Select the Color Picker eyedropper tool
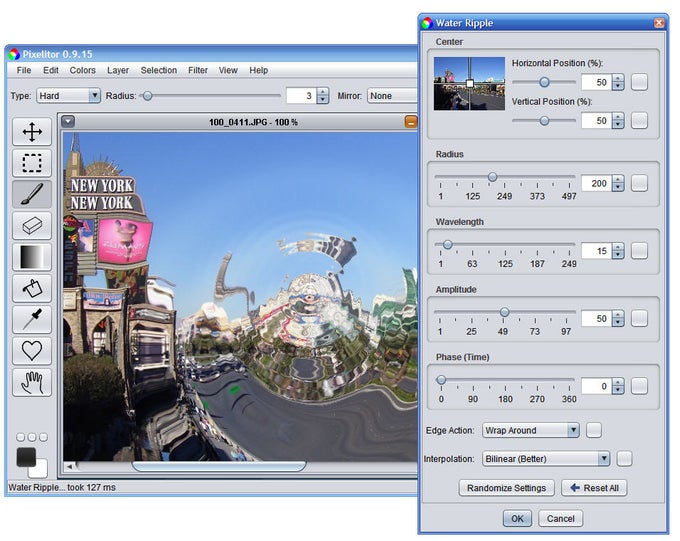The width and height of the screenshot is (680, 541). point(32,319)
